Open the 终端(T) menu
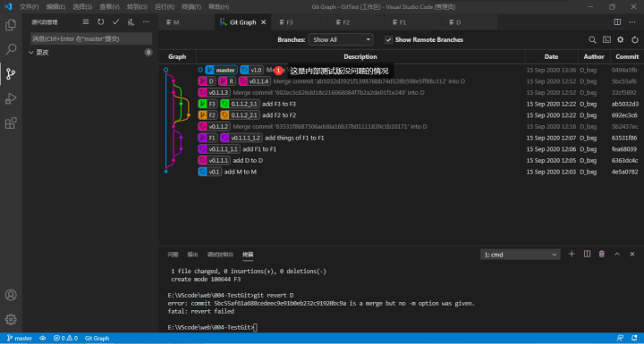The width and height of the screenshot is (644, 344). (x=191, y=7)
